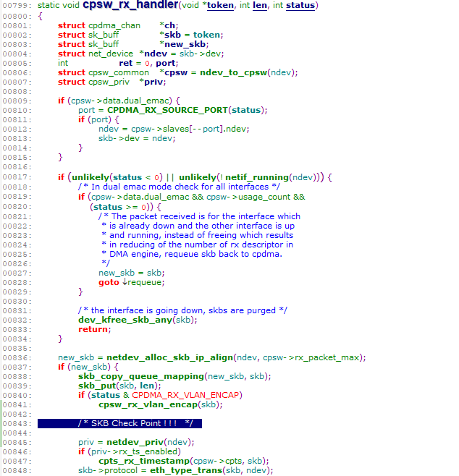Click the cpsw->data.dual_emac condition on line 00809
Screen dimensions: 459x476
pyautogui.click(x=119, y=101)
